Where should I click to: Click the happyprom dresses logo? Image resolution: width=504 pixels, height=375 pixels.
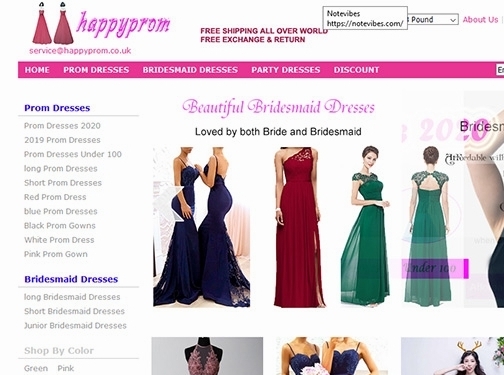click(x=101, y=24)
